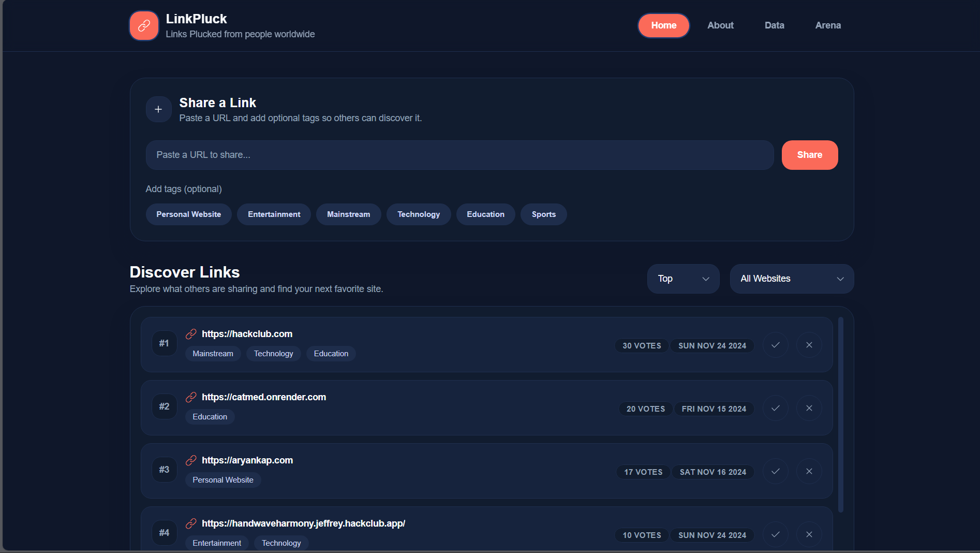Navigate to the Data page
Viewport: 980px width, 553px height.
(x=774, y=25)
